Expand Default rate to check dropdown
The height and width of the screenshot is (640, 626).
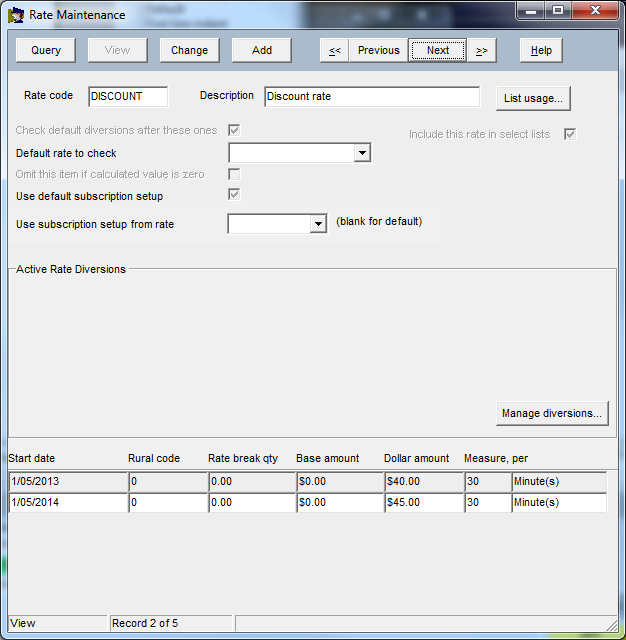[362, 153]
